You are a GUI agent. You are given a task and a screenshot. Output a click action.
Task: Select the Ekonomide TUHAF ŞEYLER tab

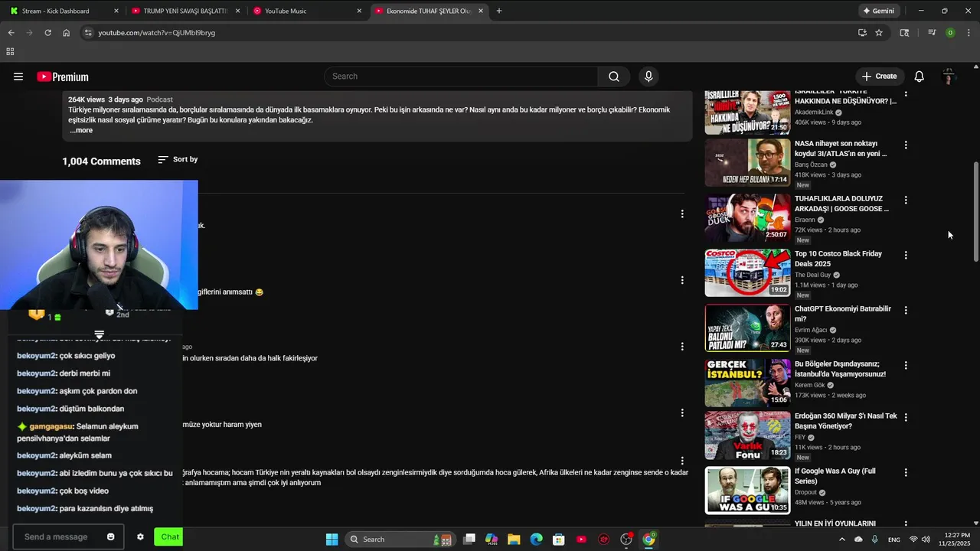[430, 11]
